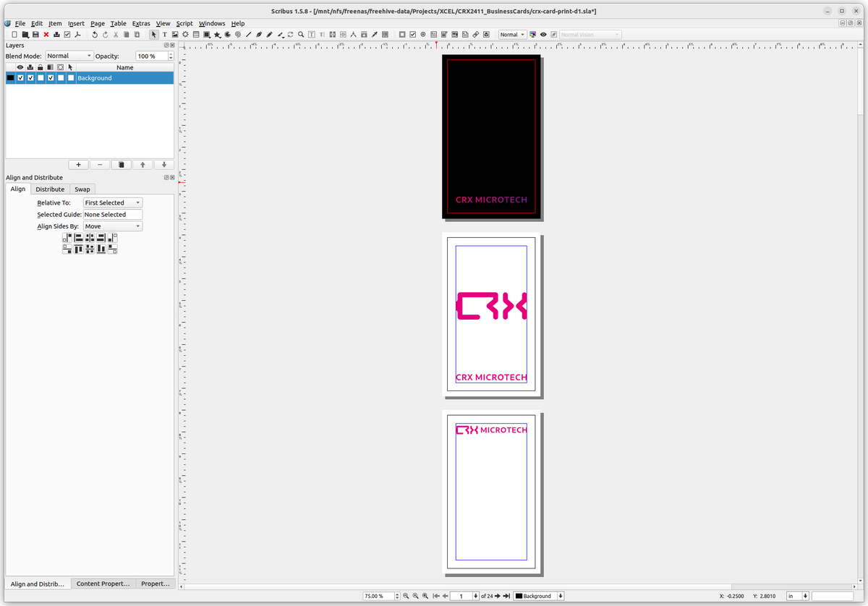The height and width of the screenshot is (606, 868).
Task: Click the New document icon
Action: (14, 35)
